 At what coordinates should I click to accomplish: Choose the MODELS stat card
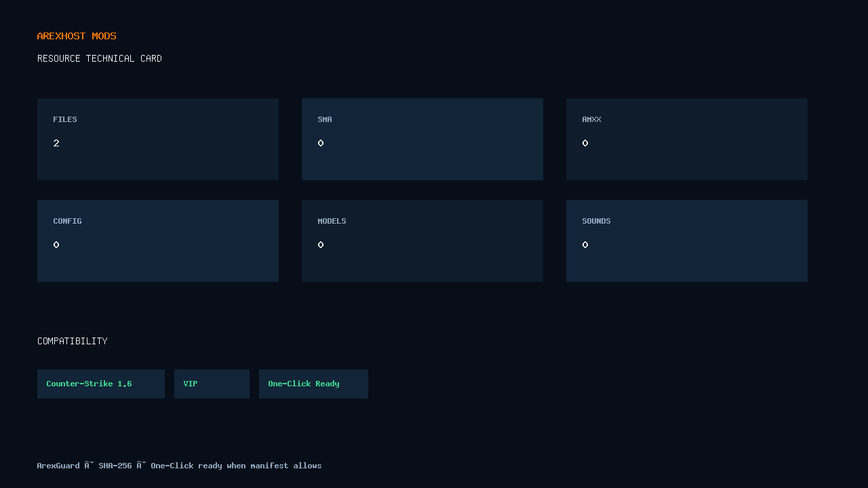422,241
